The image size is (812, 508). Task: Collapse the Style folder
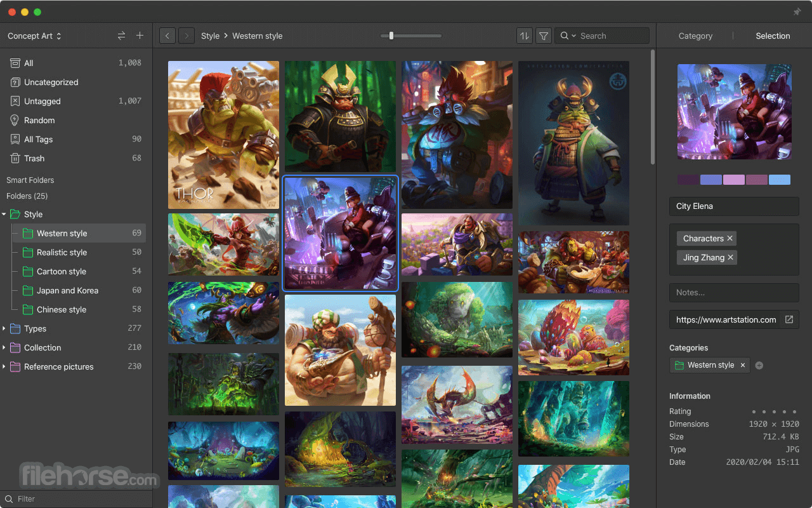pyautogui.click(x=4, y=215)
